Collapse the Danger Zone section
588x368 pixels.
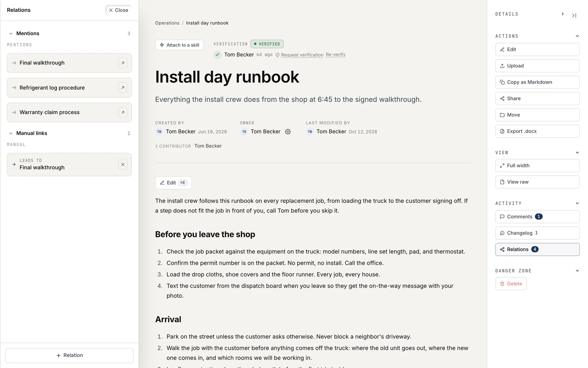[577, 271]
